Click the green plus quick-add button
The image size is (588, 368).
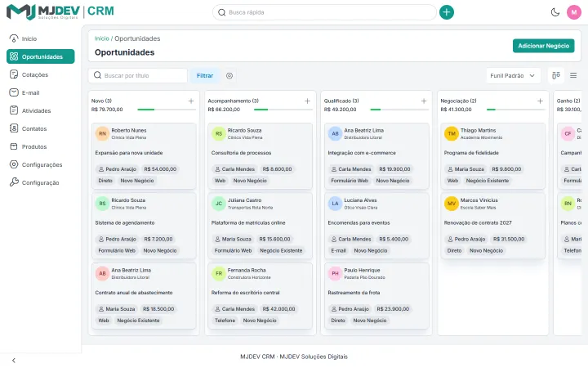click(x=446, y=12)
